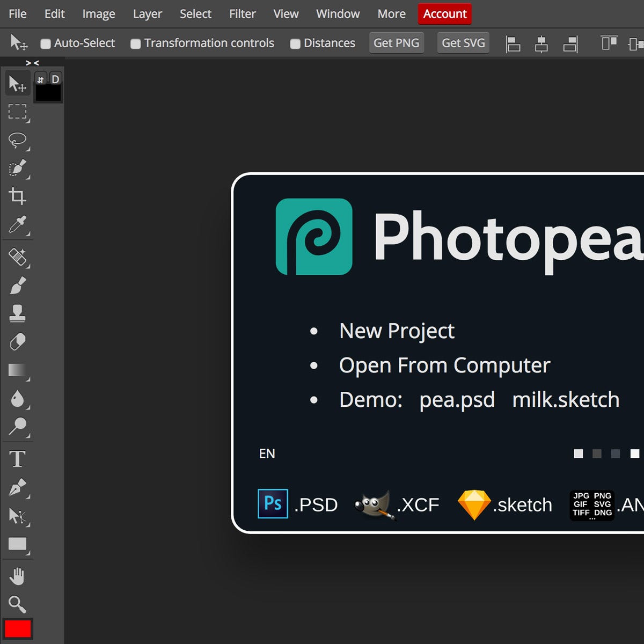Click the .PSD format Photoshop icon
Screen dimensions: 644x644
coord(273,503)
